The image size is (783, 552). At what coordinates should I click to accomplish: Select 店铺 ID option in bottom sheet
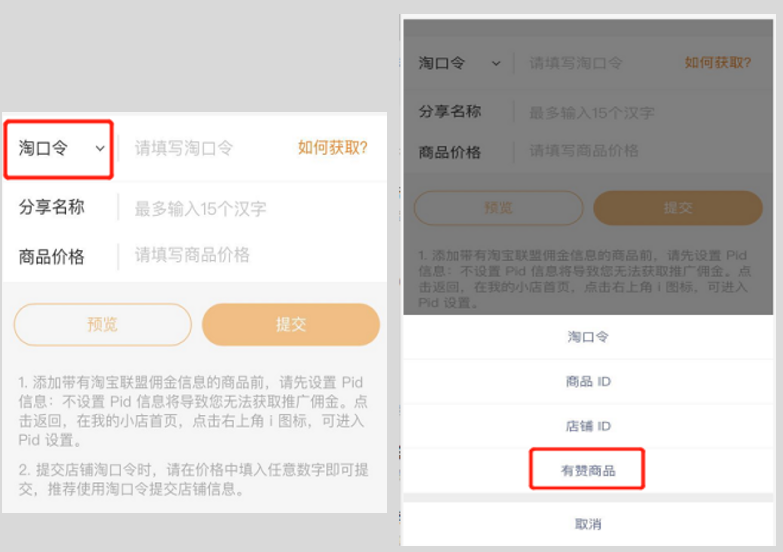pyautogui.click(x=588, y=426)
